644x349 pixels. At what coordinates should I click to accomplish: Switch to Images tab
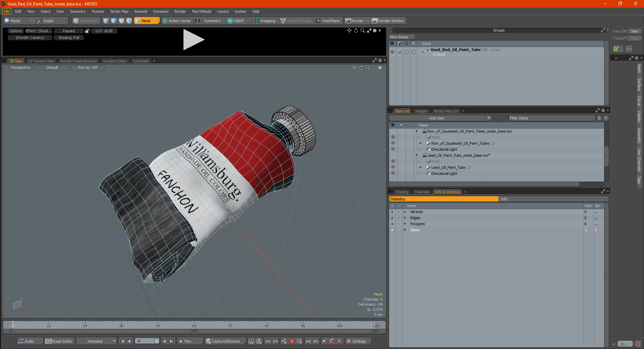[421, 111]
